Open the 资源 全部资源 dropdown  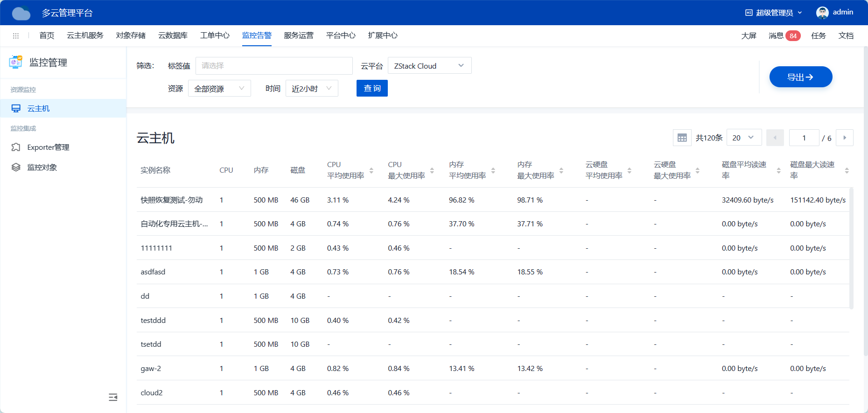(x=219, y=89)
